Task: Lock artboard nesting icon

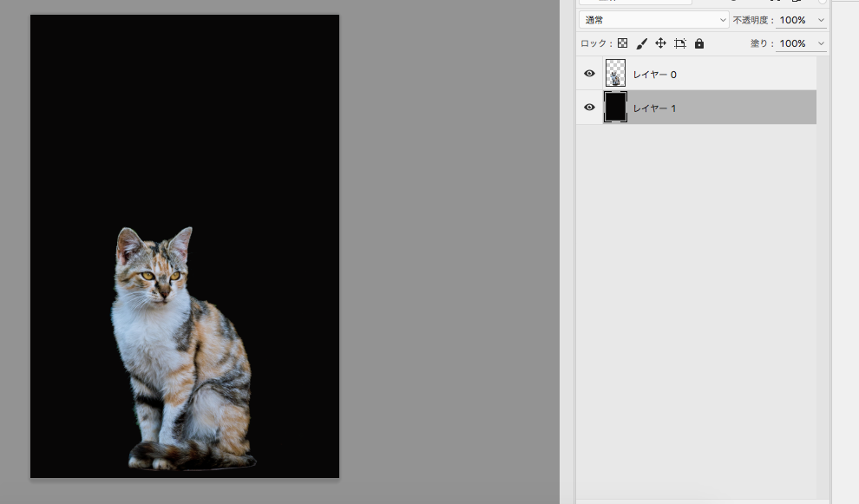Action: click(680, 43)
